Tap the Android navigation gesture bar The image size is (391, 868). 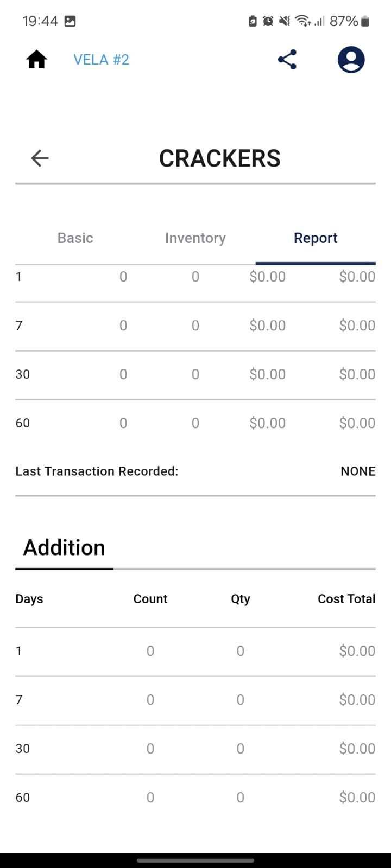point(195,860)
